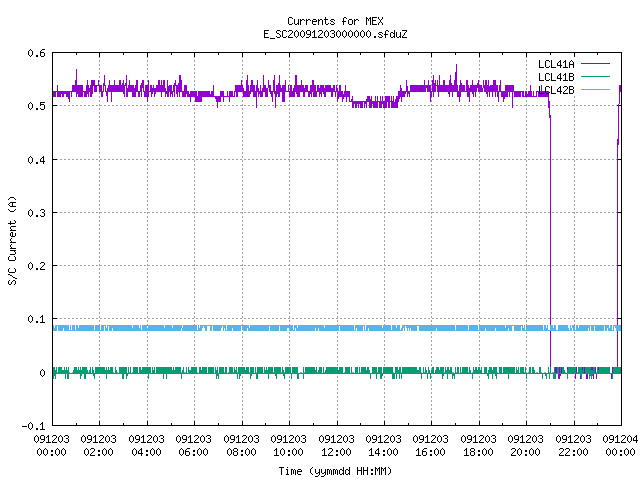Screen dimensions: 640x480
Task: Click x-axis tick label 091203 20:00
Action: pos(525,445)
